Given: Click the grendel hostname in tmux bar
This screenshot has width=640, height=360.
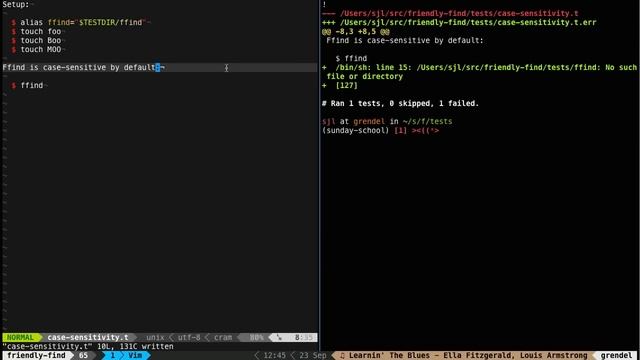Looking at the screenshot, I should click(x=616, y=356).
